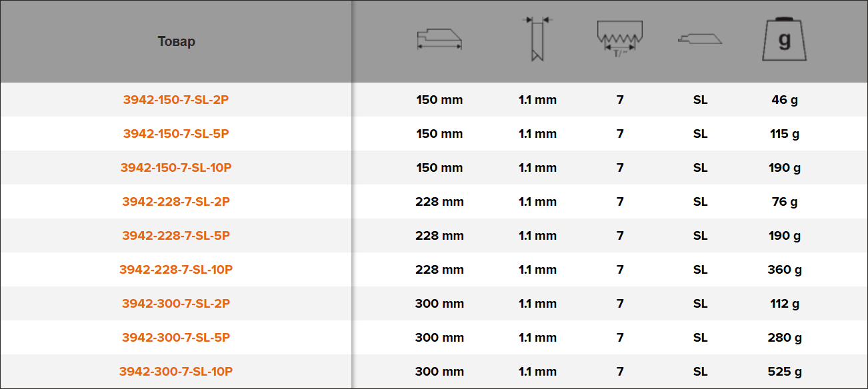
Task: Click the 228 mm length in 3942-228-7-SL-2P row
Action: pyautogui.click(x=439, y=202)
